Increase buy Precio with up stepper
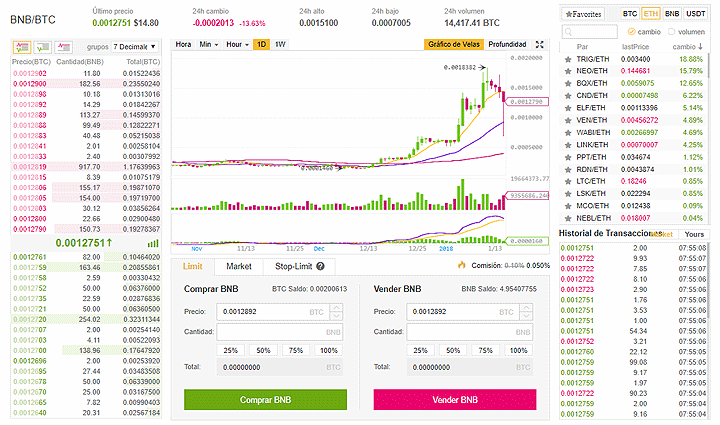Image resolution: width=720 pixels, height=425 pixels. [x=337, y=308]
